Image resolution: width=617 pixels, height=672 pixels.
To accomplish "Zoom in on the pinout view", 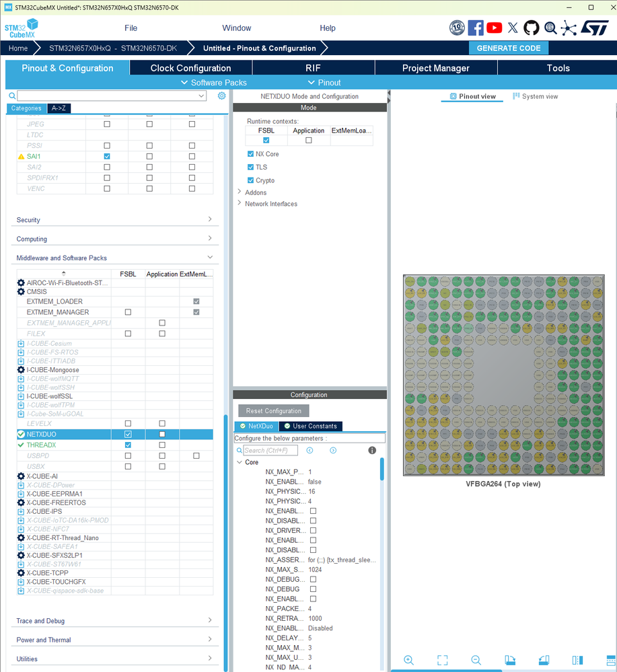I will 408,660.
